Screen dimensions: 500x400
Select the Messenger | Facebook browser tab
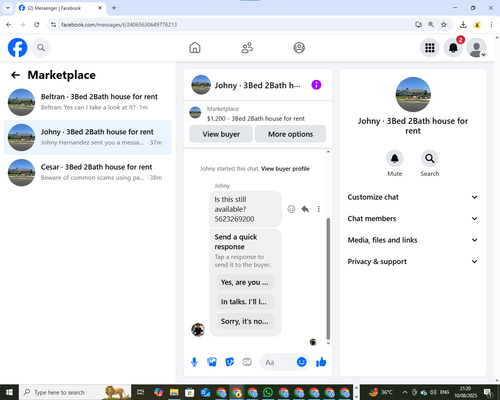tap(61, 8)
